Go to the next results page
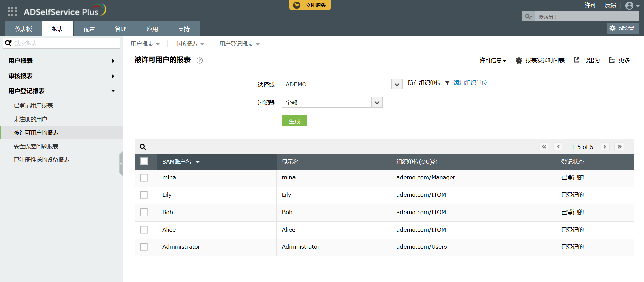 (605, 147)
